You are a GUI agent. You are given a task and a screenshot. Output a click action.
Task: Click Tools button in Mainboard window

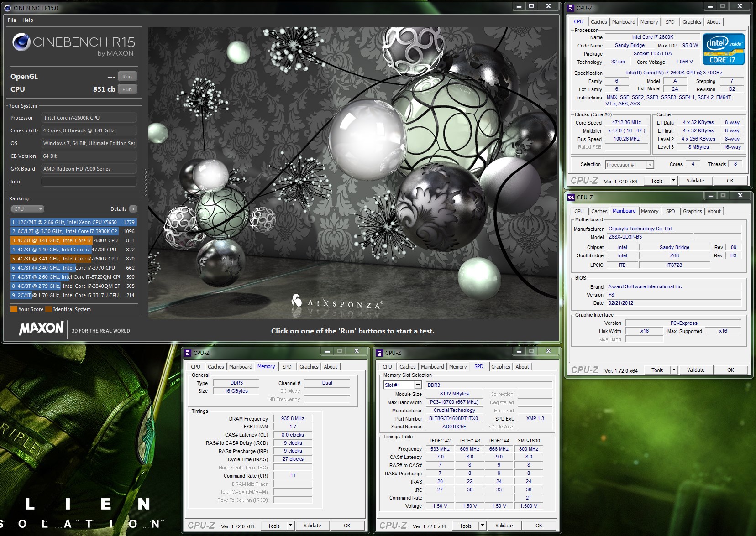coord(657,370)
